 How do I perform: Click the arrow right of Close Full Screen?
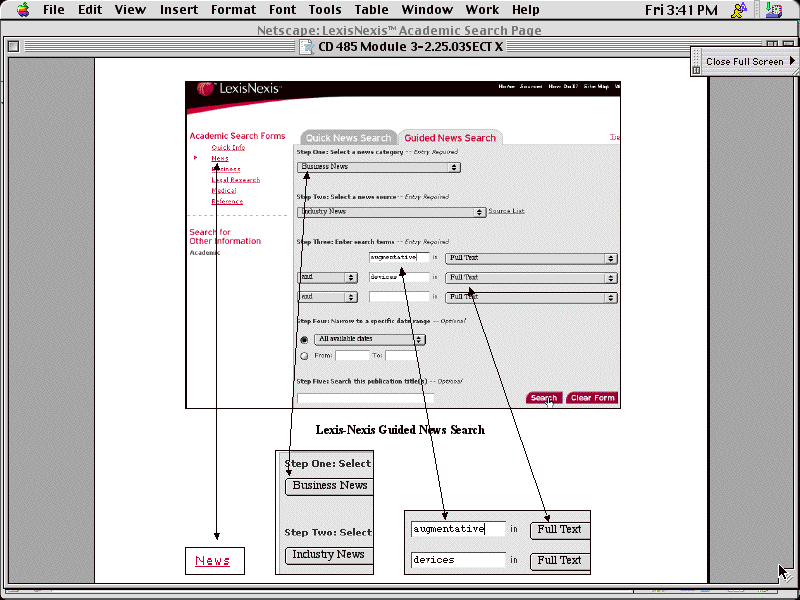coord(792,61)
